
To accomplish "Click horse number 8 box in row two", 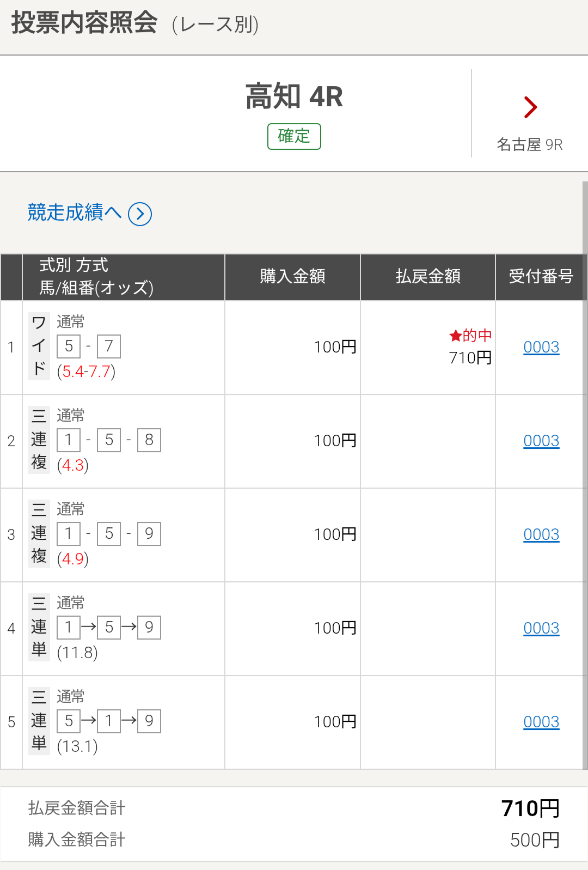I will coord(149,440).
